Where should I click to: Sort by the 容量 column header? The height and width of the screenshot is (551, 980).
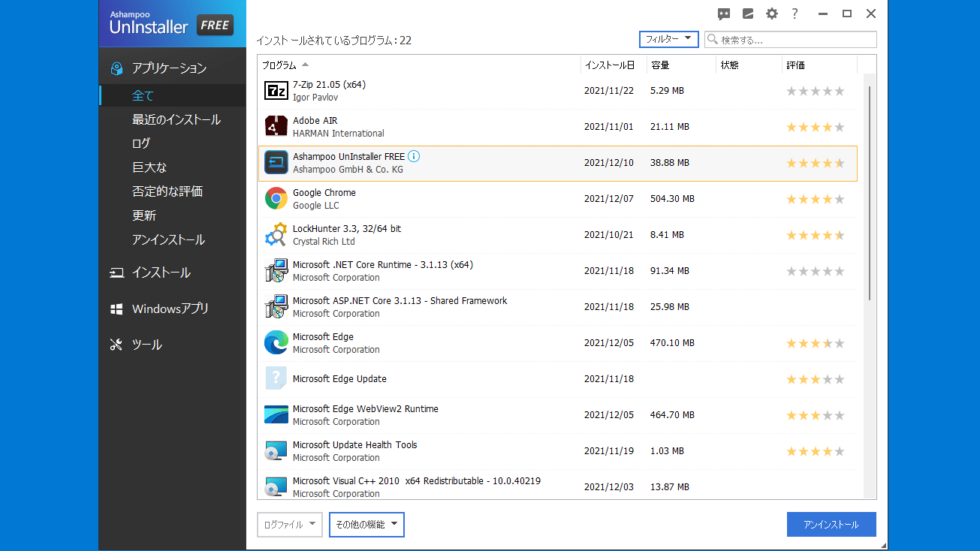click(x=682, y=65)
